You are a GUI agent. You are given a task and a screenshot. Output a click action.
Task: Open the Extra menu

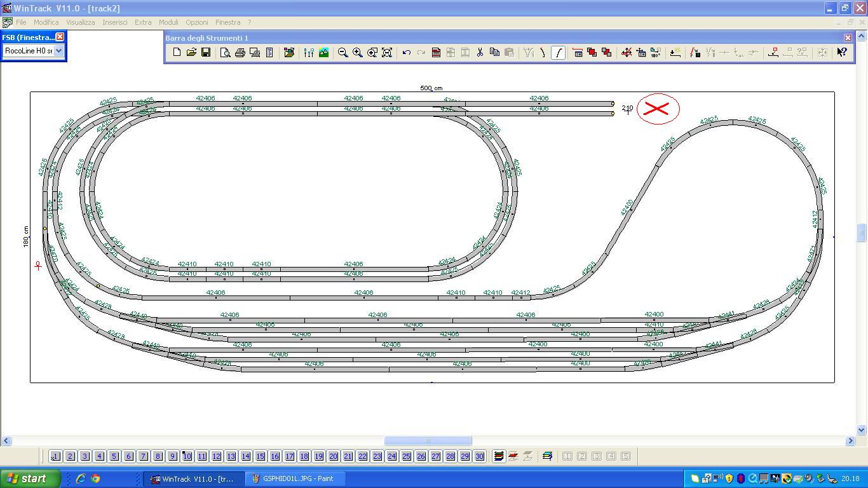click(143, 22)
